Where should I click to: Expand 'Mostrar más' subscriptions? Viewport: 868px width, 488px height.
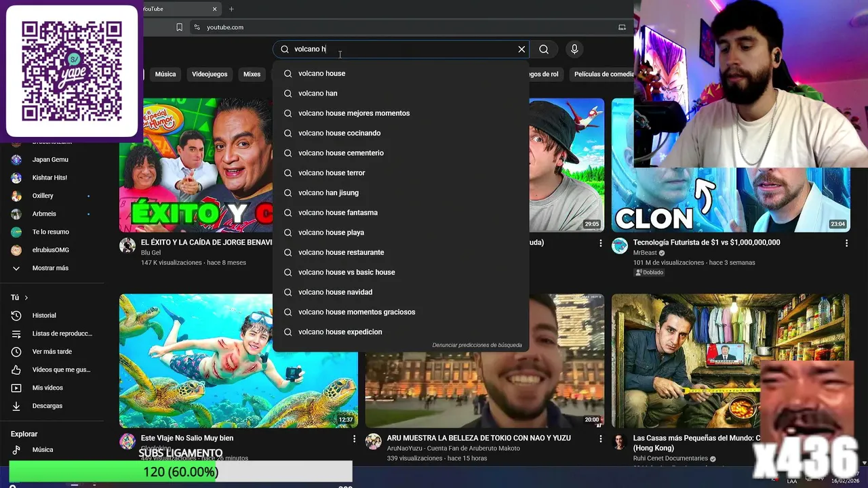point(52,268)
